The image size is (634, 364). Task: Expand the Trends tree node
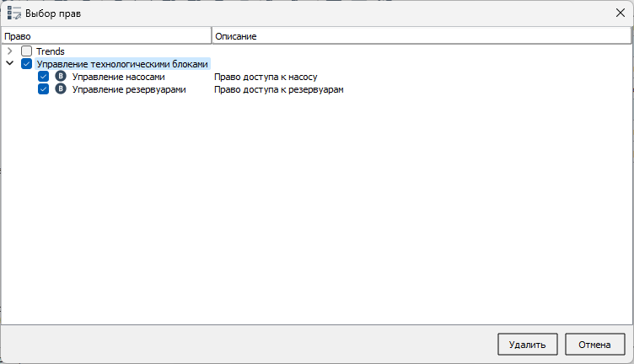(9, 51)
